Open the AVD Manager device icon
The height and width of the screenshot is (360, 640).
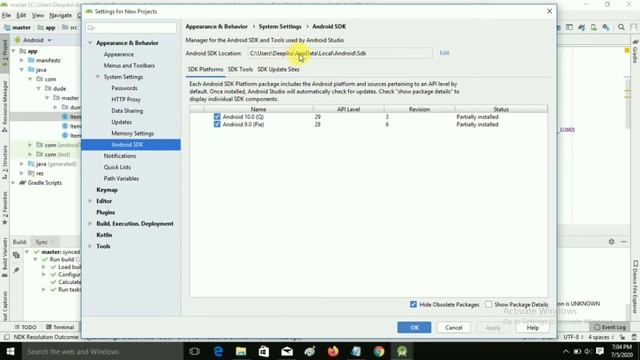click(593, 27)
